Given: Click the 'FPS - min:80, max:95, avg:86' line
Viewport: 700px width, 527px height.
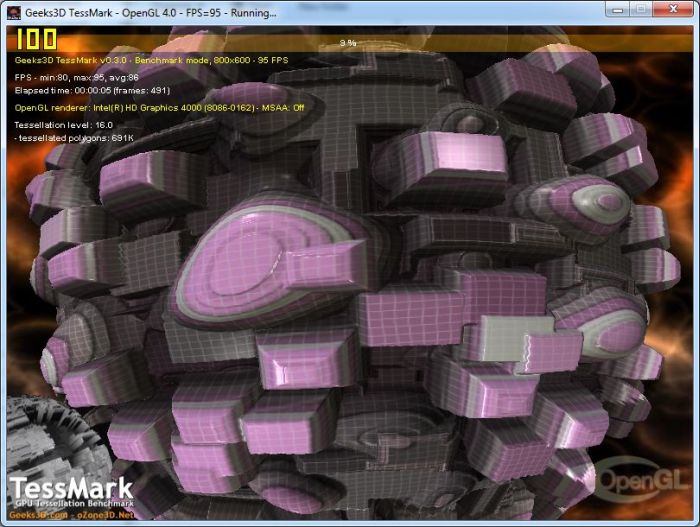Looking at the screenshot, I should click(76, 77).
